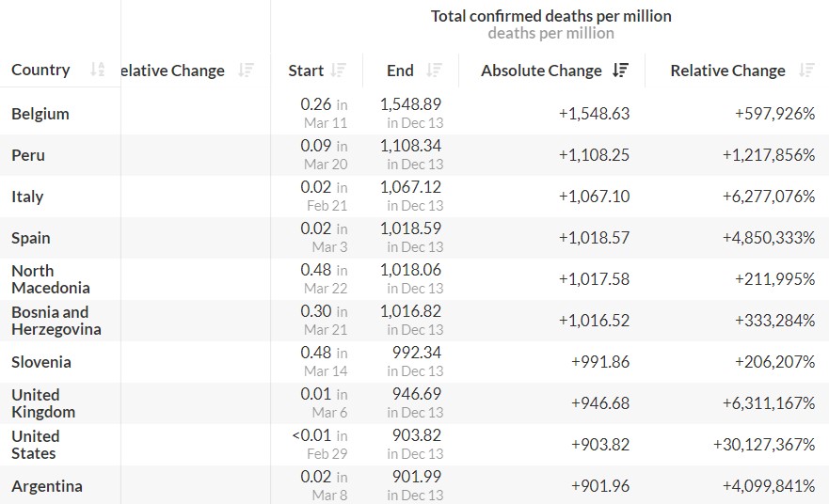Select the Belgium country row label

pyautogui.click(x=40, y=114)
